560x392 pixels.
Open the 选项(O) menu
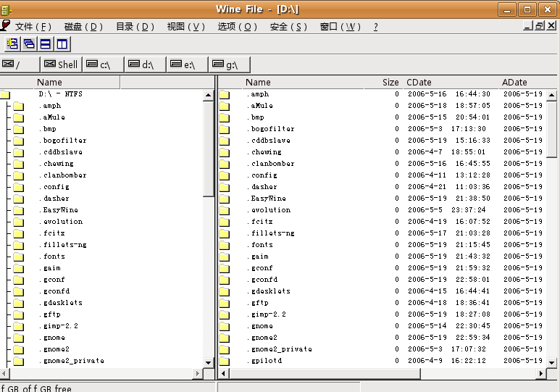(237, 27)
